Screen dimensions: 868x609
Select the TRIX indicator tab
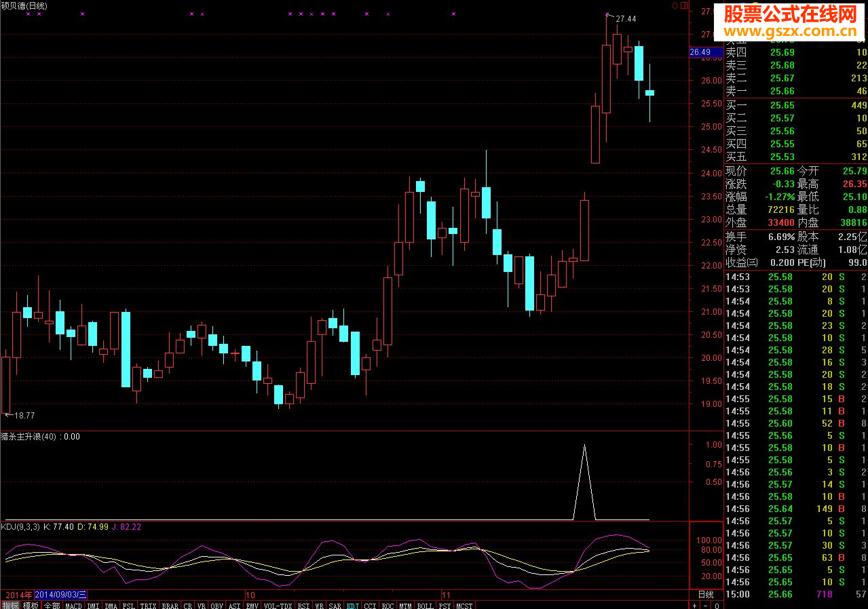[x=149, y=605]
